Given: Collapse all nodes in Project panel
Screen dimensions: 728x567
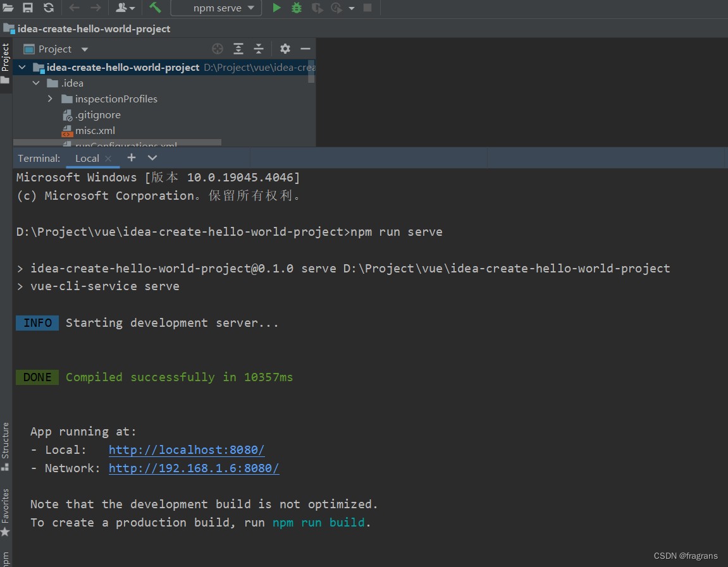Looking at the screenshot, I should tap(259, 49).
